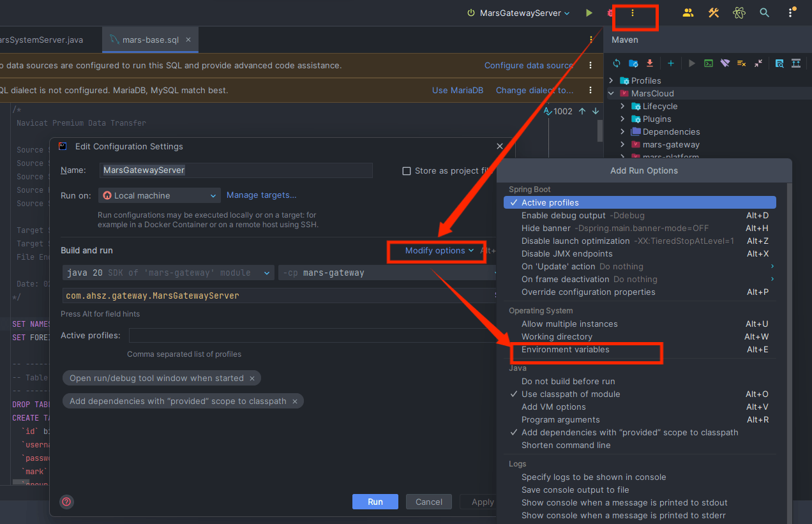Click the red help question mark icon
The width and height of the screenshot is (812, 524).
(66, 502)
